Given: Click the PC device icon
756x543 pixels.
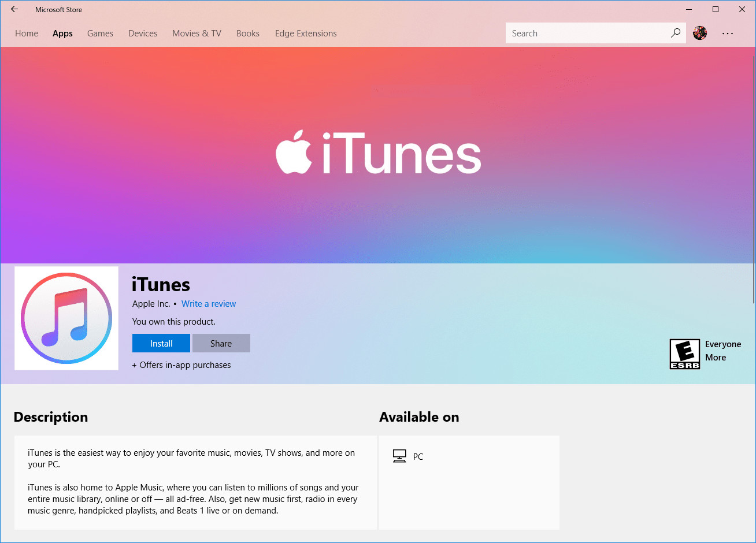Looking at the screenshot, I should pos(399,456).
